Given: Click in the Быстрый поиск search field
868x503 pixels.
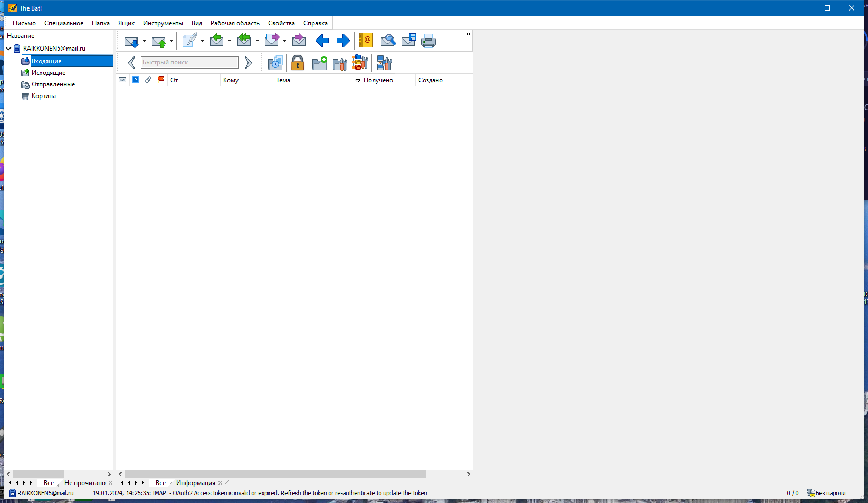Looking at the screenshot, I should coord(189,62).
